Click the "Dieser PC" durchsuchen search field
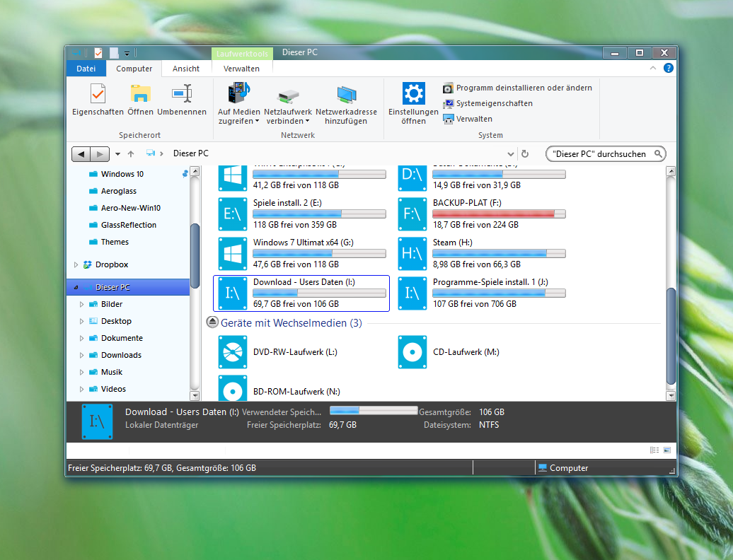 pyautogui.click(x=600, y=153)
